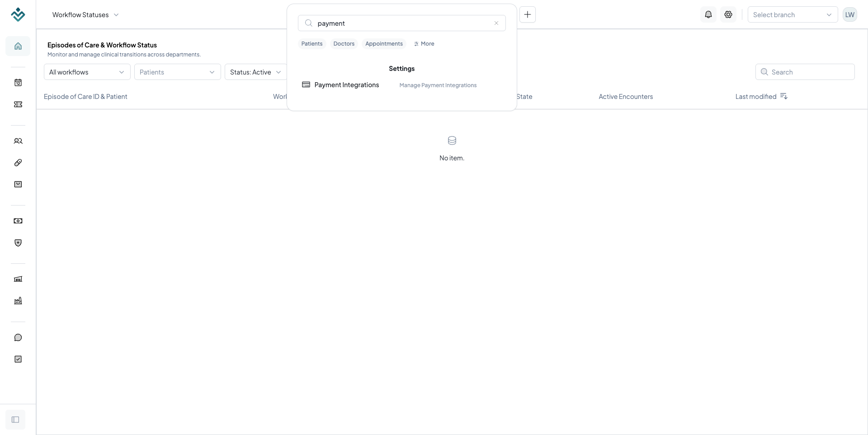This screenshot has height=435, width=868.
Task: Open the inbox box sidebar icon
Action: (18, 184)
